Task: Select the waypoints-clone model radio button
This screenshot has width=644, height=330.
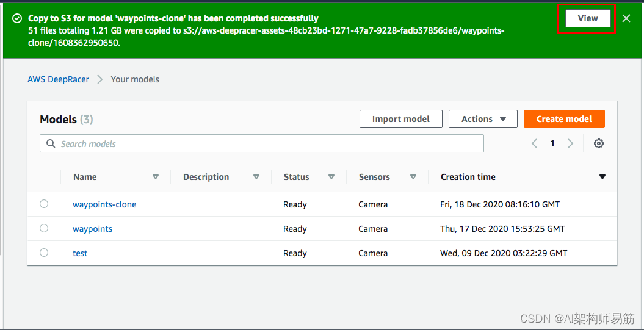Action: coord(44,204)
